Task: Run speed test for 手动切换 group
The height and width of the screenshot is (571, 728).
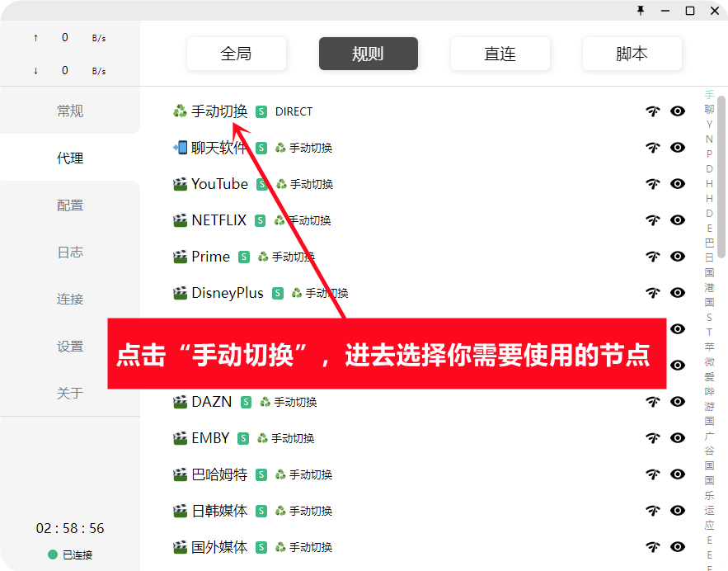Action: [653, 111]
